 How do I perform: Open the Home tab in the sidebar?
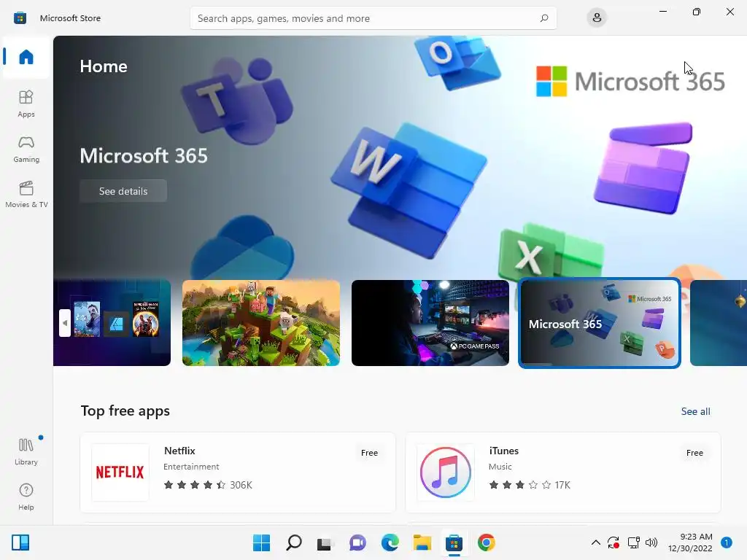26,57
